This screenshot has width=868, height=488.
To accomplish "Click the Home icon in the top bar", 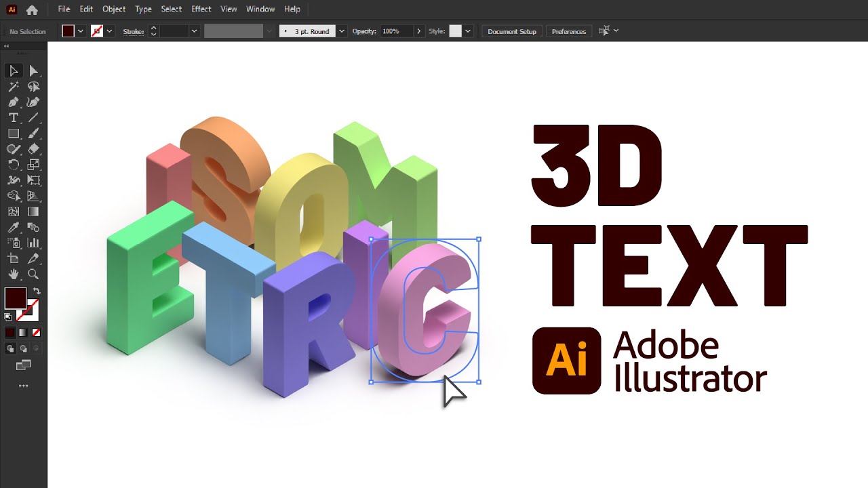I will [x=32, y=9].
